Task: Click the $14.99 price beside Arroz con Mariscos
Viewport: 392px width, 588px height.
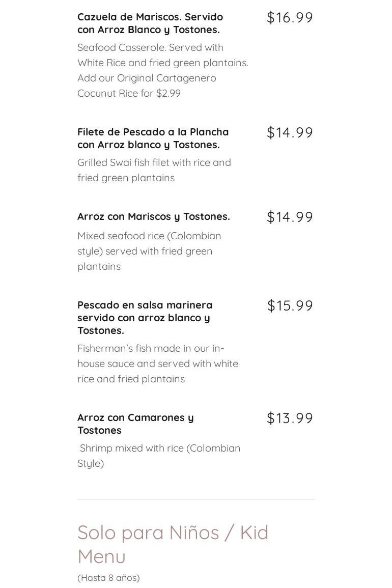Action: pos(290,217)
